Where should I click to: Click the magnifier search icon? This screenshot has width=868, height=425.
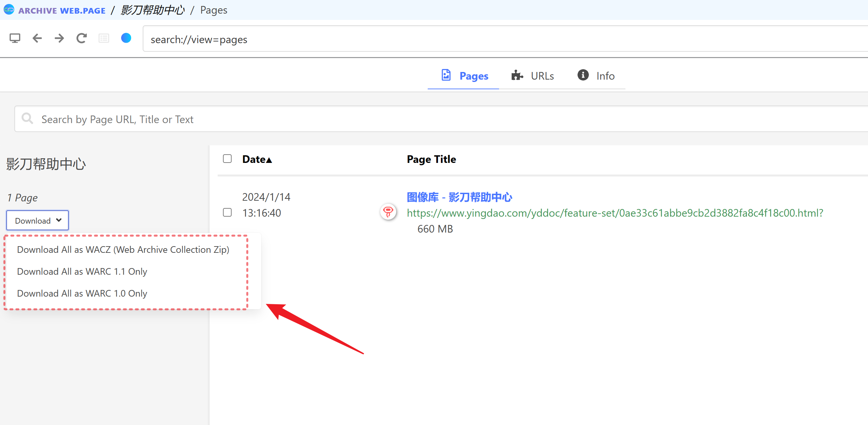click(27, 119)
